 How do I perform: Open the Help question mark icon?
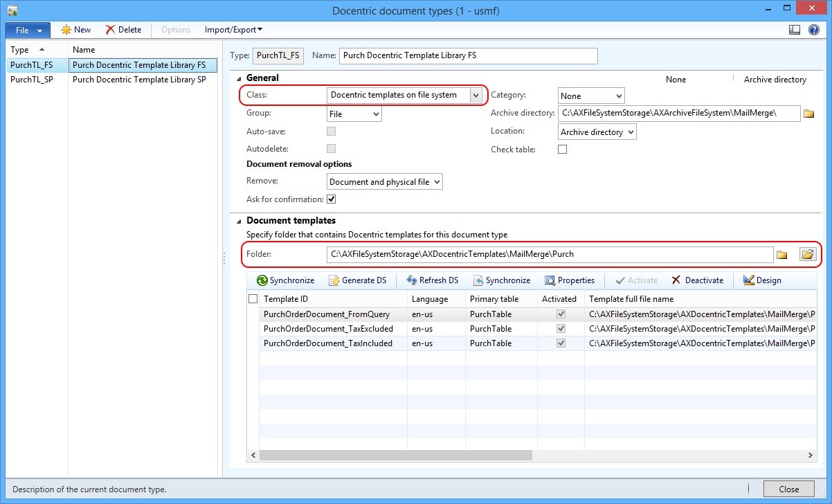(x=814, y=30)
